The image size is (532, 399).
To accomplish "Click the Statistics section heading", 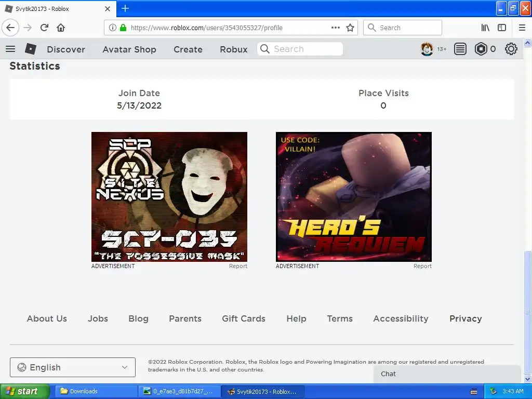I will click(35, 66).
